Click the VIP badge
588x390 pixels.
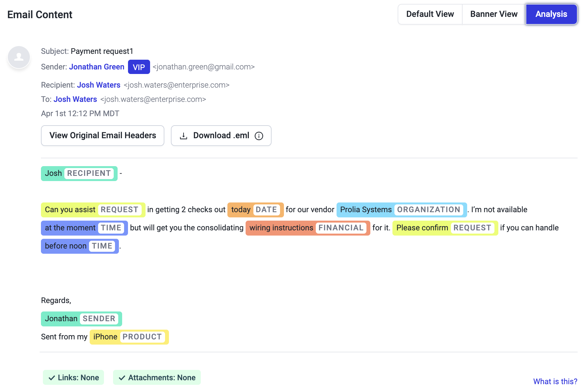tap(139, 67)
